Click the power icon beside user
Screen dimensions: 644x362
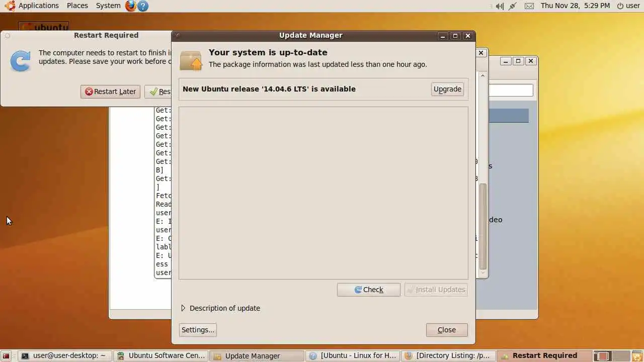(620, 6)
